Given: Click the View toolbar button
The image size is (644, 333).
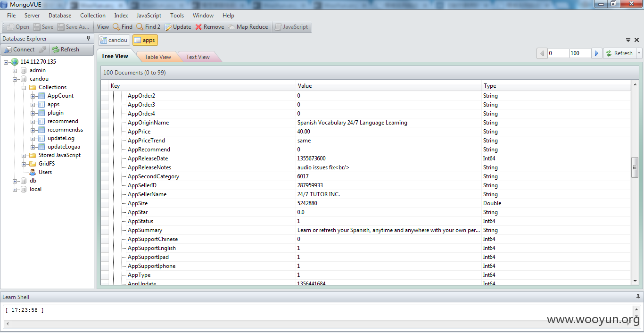Looking at the screenshot, I should tap(103, 27).
